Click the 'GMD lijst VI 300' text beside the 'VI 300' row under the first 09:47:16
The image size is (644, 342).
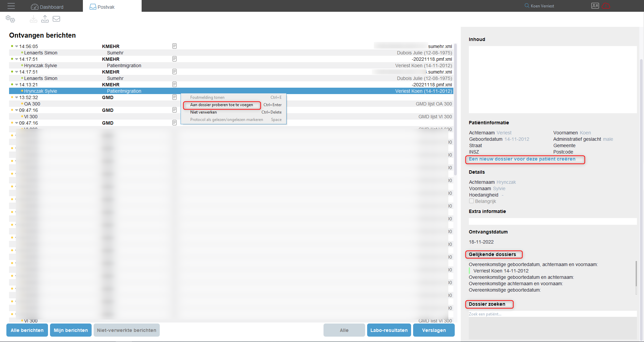[x=435, y=117]
